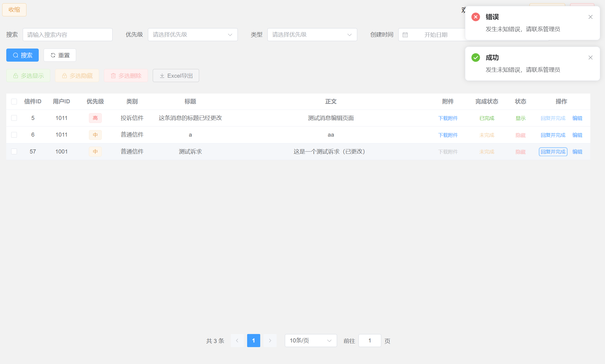
Task: Click the reset button with refresh icon
Action: 60,55
